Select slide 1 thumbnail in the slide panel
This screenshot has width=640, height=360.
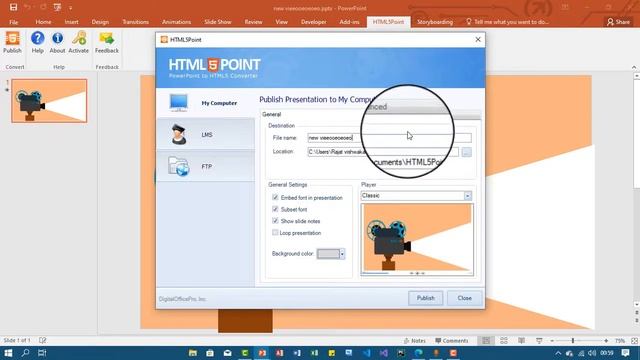[x=49, y=101]
